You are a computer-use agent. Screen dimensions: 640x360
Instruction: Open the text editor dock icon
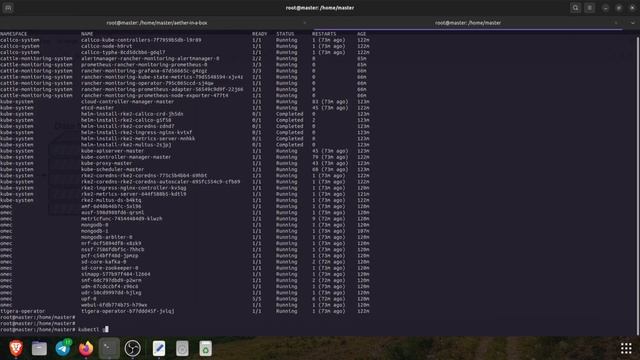tap(159, 349)
